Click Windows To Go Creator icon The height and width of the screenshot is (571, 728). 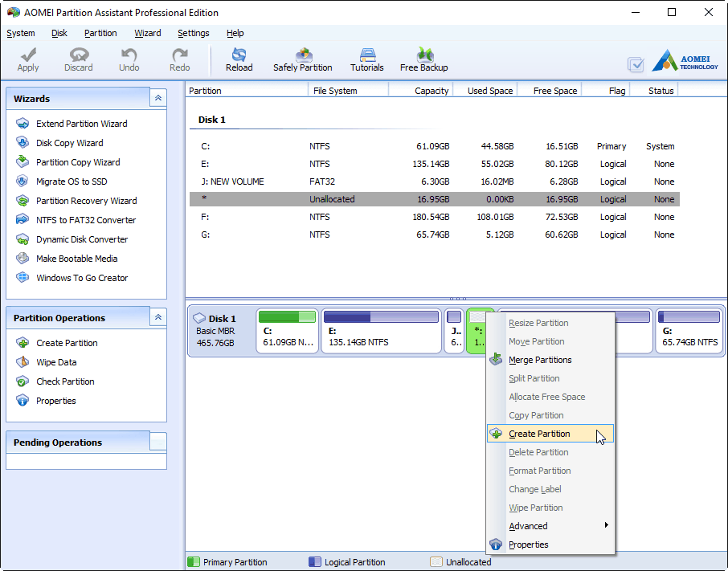coord(22,277)
